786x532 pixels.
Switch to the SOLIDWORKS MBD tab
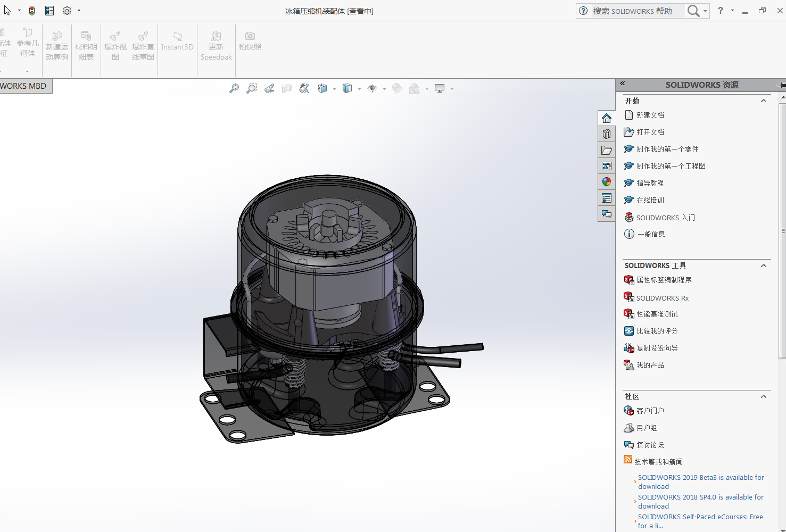(x=24, y=86)
